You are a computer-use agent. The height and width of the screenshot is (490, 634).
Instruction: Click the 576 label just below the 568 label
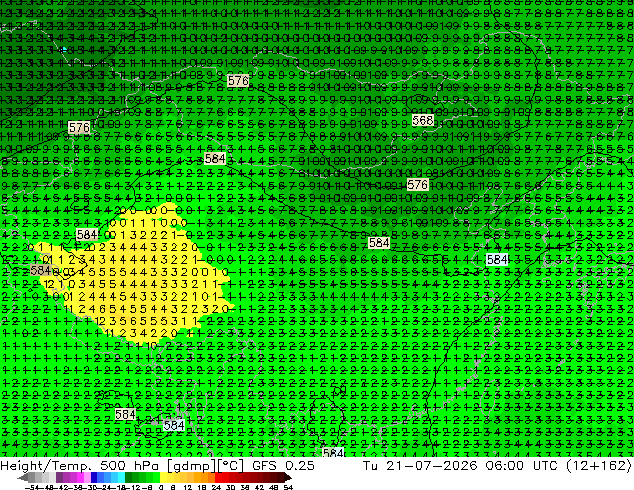point(417,185)
